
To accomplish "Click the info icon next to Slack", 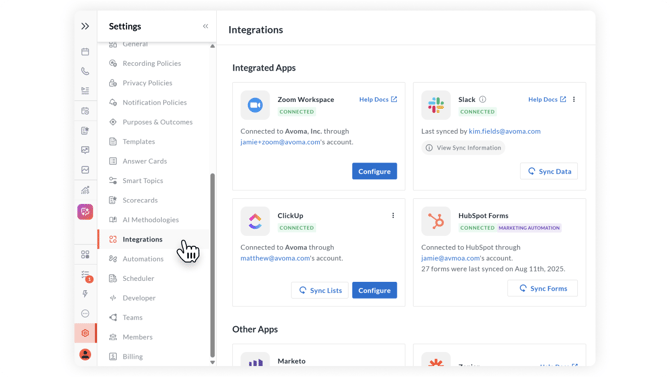I will 482,100.
